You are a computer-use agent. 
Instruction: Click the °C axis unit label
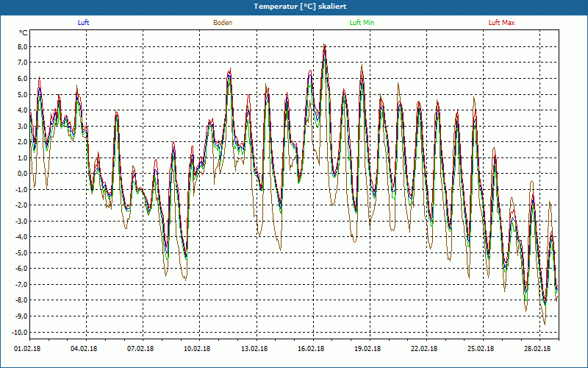(x=24, y=33)
